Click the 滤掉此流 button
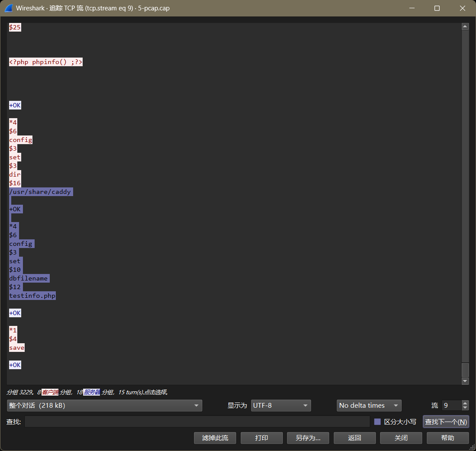Image resolution: width=476 pixels, height=451 pixels. tap(215, 438)
